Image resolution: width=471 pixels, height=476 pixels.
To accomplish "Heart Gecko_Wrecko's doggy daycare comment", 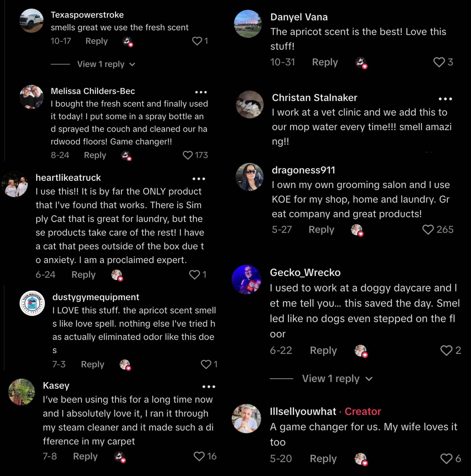I will tap(446, 350).
